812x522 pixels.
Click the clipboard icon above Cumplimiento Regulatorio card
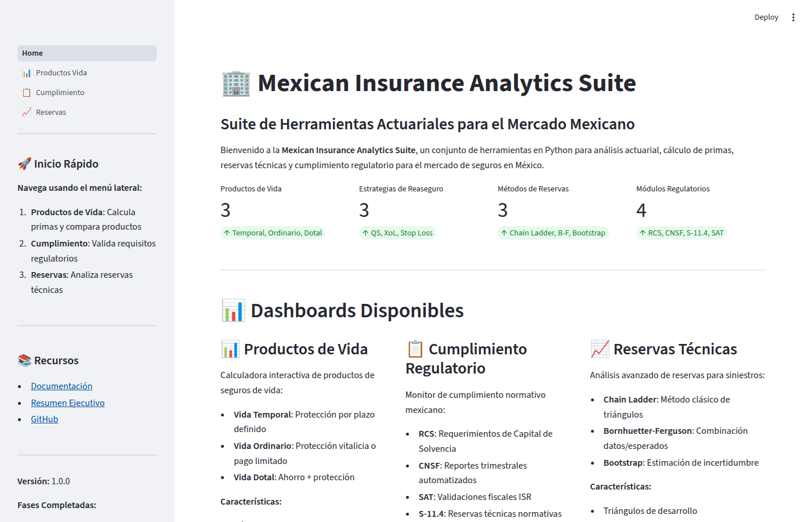click(415, 349)
